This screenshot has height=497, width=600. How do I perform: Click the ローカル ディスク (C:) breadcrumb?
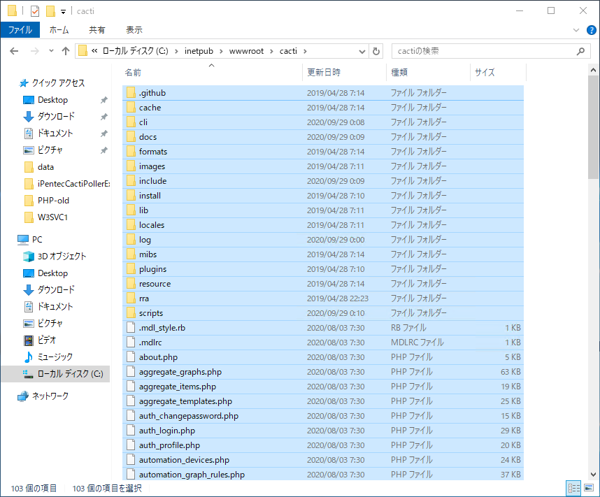[135, 51]
